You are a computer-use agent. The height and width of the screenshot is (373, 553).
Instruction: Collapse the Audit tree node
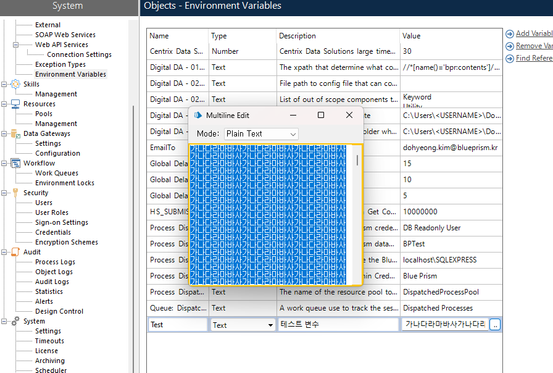point(4,252)
